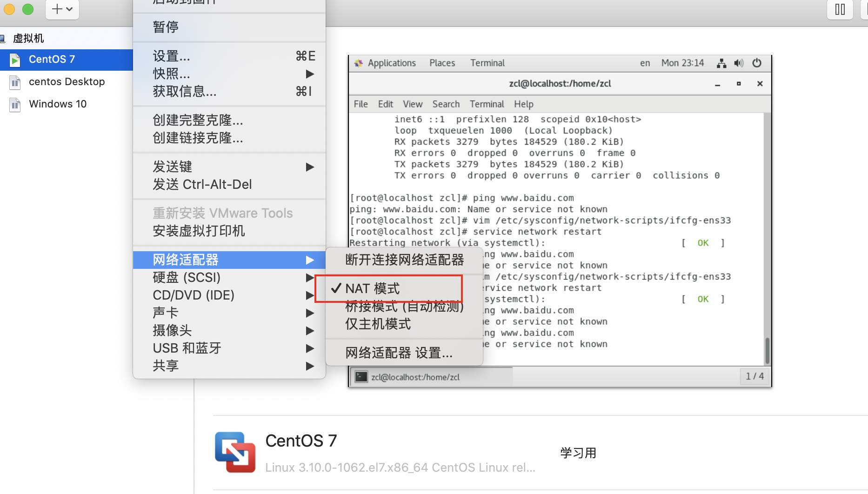Click the centos Desktop VM file icon
The height and width of the screenshot is (494, 868).
[15, 82]
